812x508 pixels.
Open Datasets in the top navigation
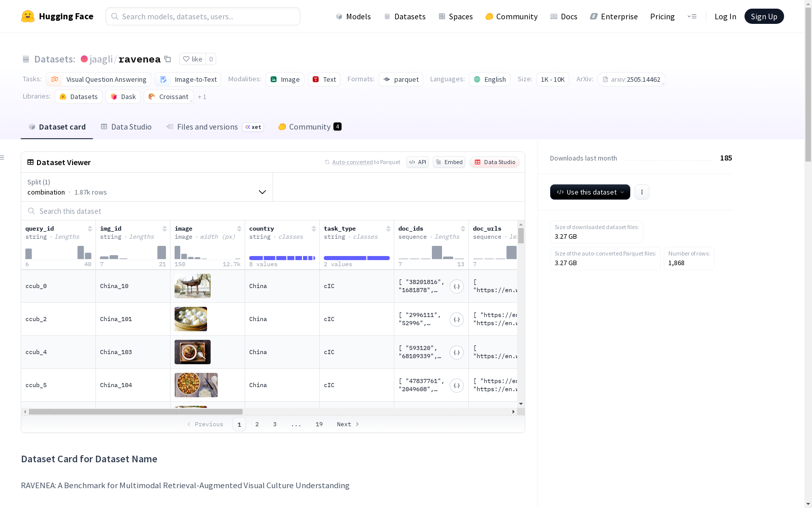[404, 16]
